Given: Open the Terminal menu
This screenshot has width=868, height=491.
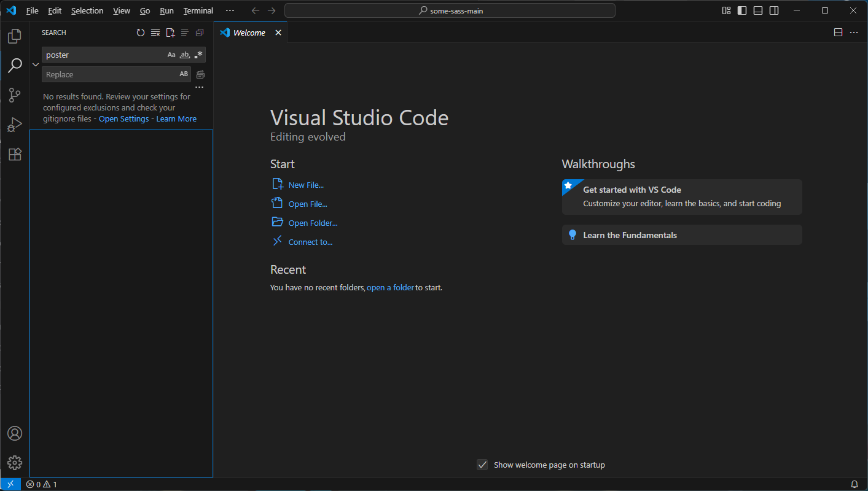Looking at the screenshot, I should (198, 10).
